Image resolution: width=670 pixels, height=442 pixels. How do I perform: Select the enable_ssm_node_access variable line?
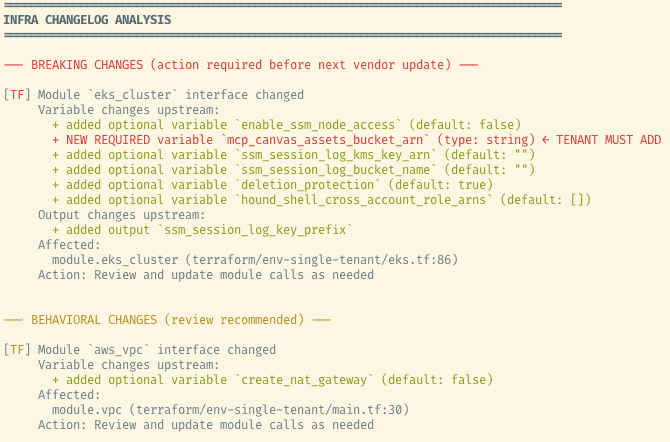(x=286, y=125)
